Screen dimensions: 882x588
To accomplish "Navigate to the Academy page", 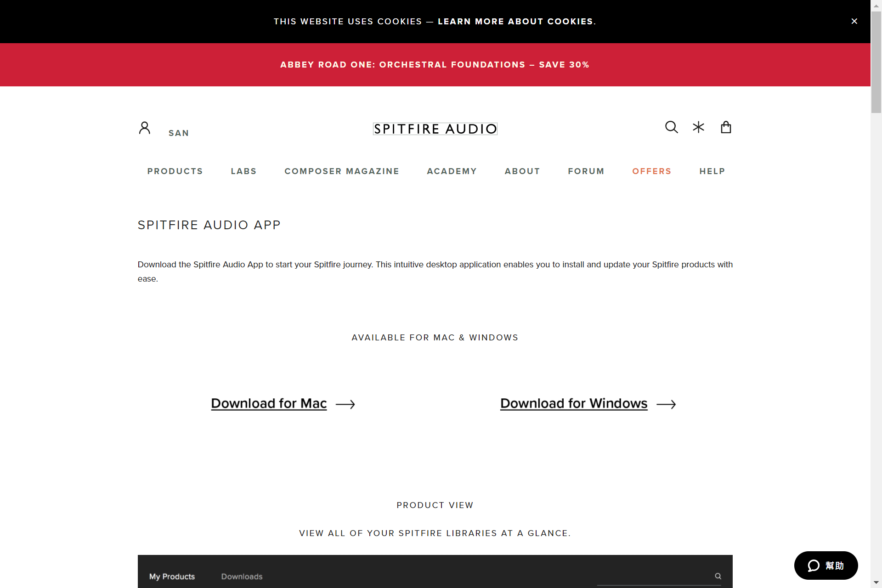I will [x=452, y=171].
